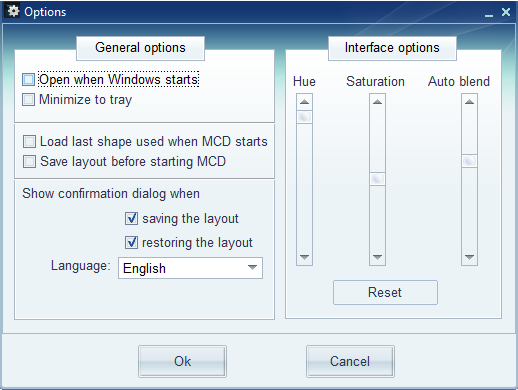The image size is (518, 390).
Task: Click the Hue slider down arrow
Action: tap(304, 257)
